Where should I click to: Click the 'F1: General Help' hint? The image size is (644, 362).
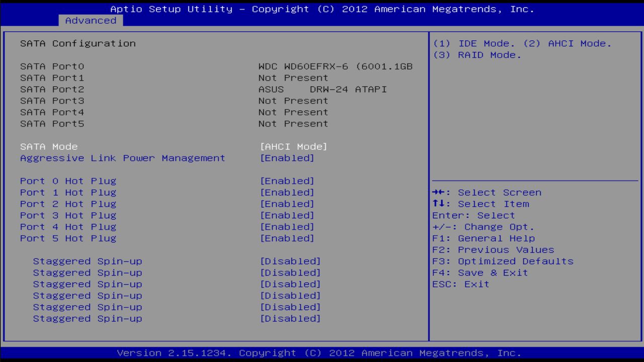[484, 239]
